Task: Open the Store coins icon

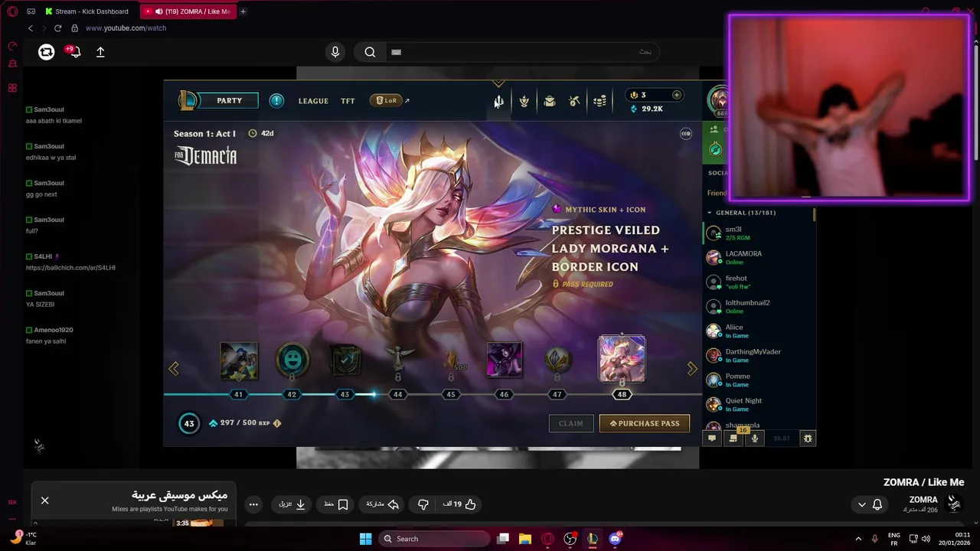Action: (599, 101)
